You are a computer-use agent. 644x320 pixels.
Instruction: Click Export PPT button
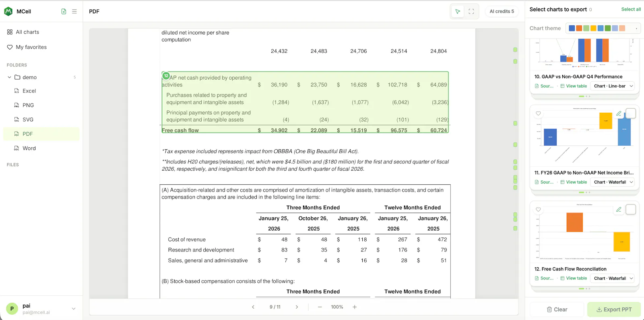point(614,310)
